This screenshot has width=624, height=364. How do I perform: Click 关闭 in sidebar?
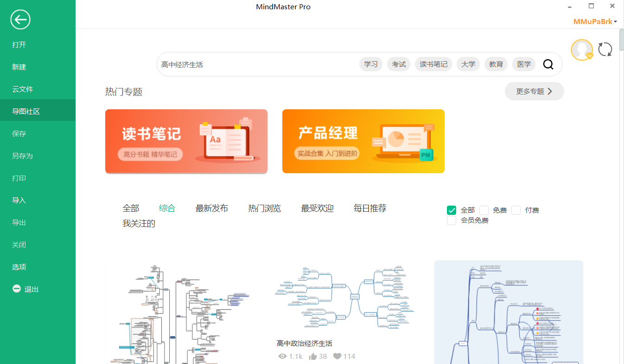[x=38, y=245]
